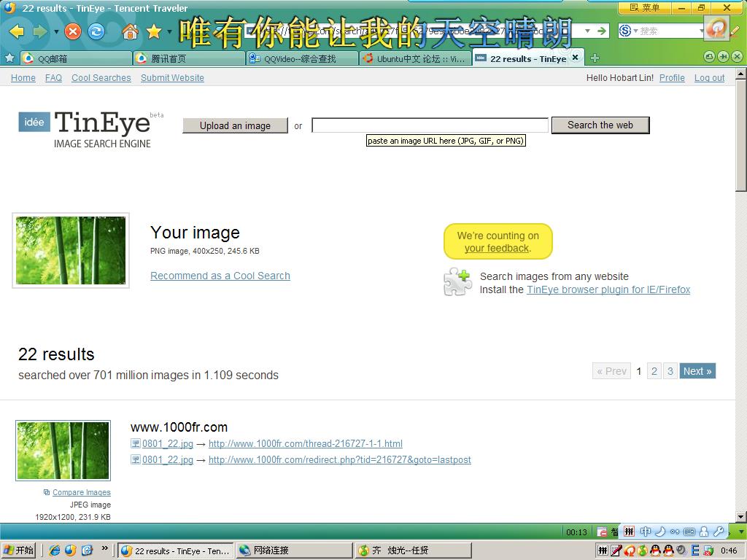Open the Profile link

coord(672,77)
